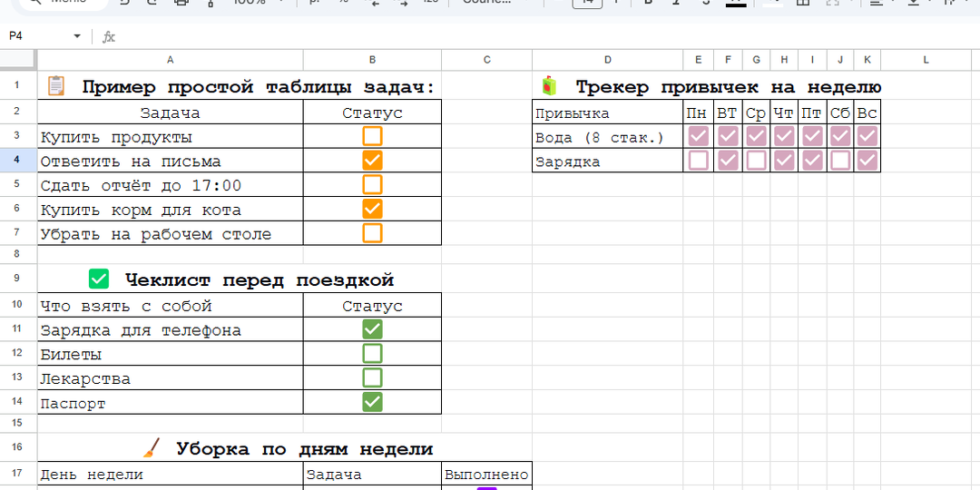Uncheck the Зарядка для телефона checkbox
The width and height of the screenshot is (980, 490).
(373, 329)
